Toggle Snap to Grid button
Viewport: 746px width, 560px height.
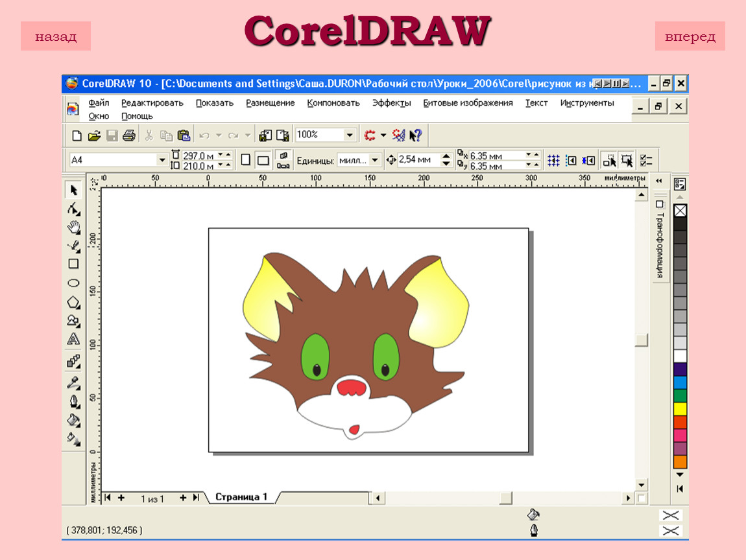coord(553,161)
